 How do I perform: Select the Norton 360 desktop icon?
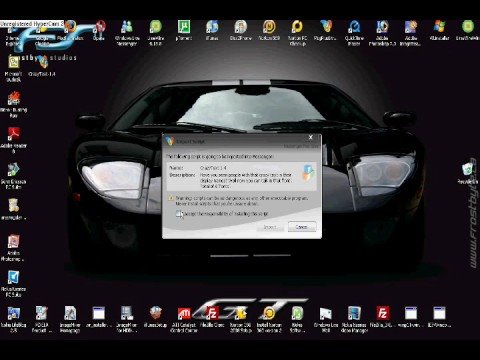269,31
